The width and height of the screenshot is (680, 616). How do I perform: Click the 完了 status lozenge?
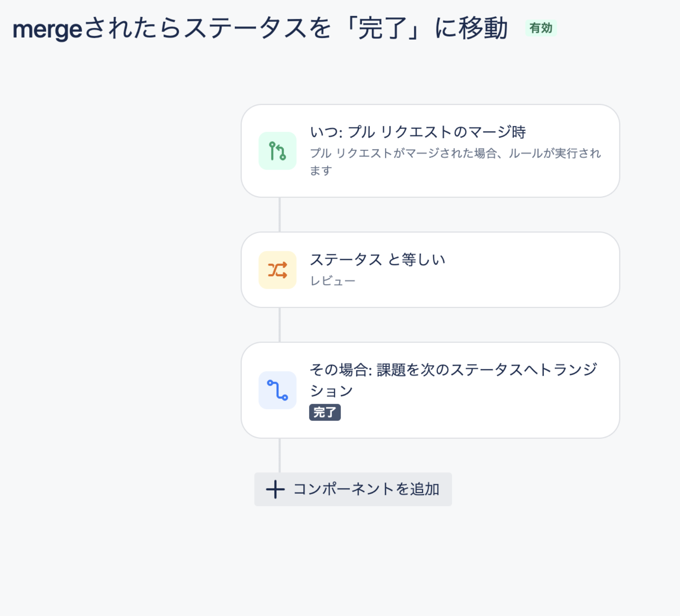point(325,413)
